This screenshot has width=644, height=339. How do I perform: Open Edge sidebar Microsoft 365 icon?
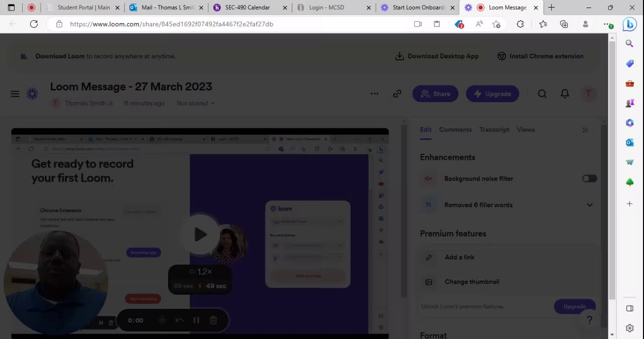tap(629, 123)
